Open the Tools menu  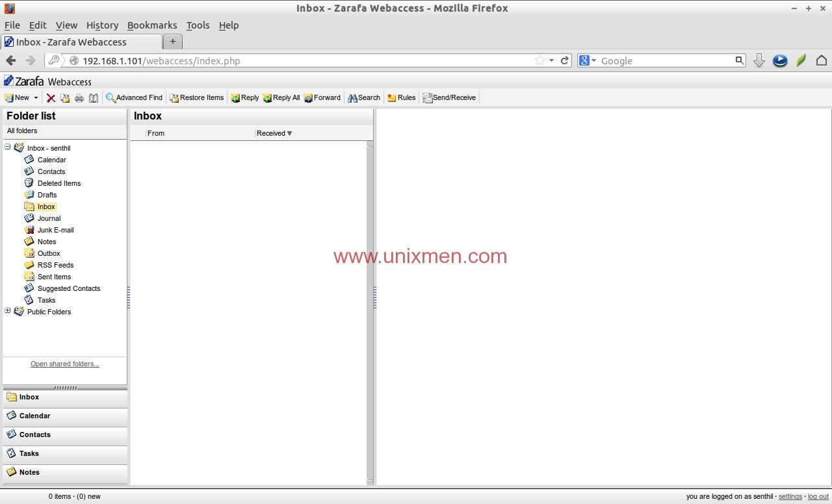click(x=198, y=25)
